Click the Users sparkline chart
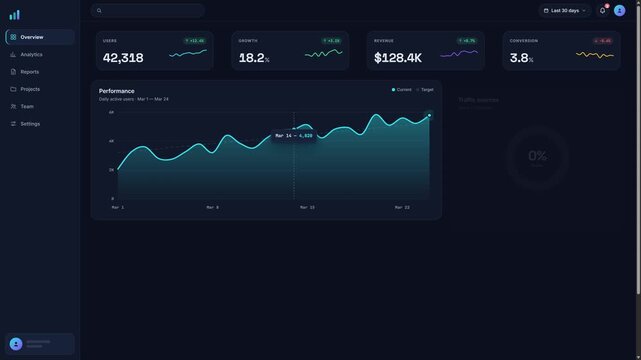The image size is (641, 360). pyautogui.click(x=188, y=53)
